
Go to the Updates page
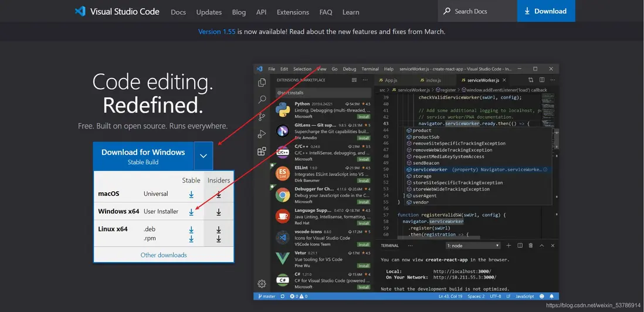(209, 12)
